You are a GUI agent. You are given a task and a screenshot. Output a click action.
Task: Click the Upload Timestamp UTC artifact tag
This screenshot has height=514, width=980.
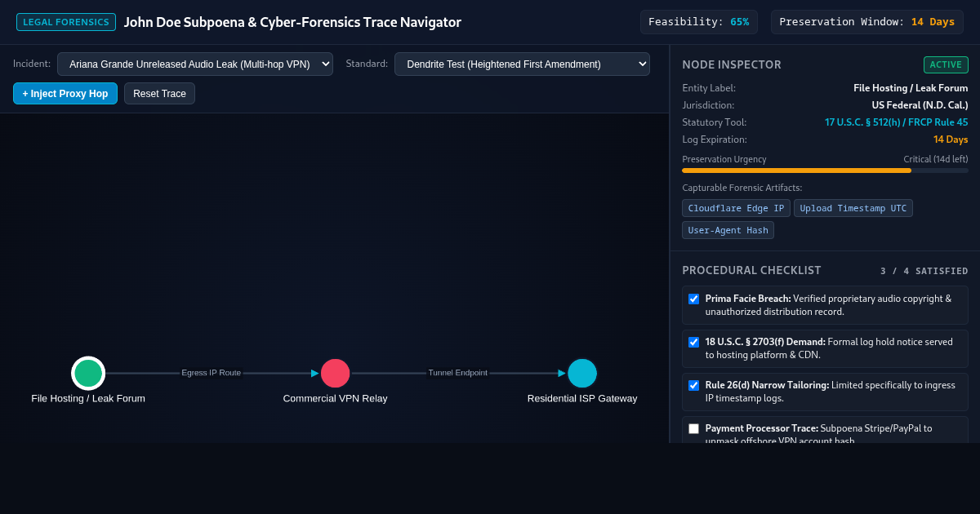[853, 208]
